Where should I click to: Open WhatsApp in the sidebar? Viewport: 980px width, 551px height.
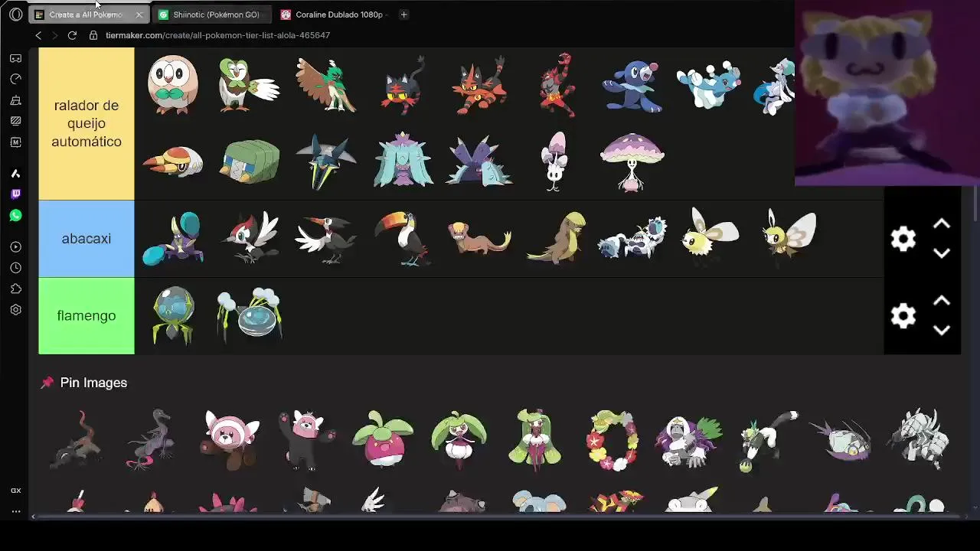pos(15,216)
